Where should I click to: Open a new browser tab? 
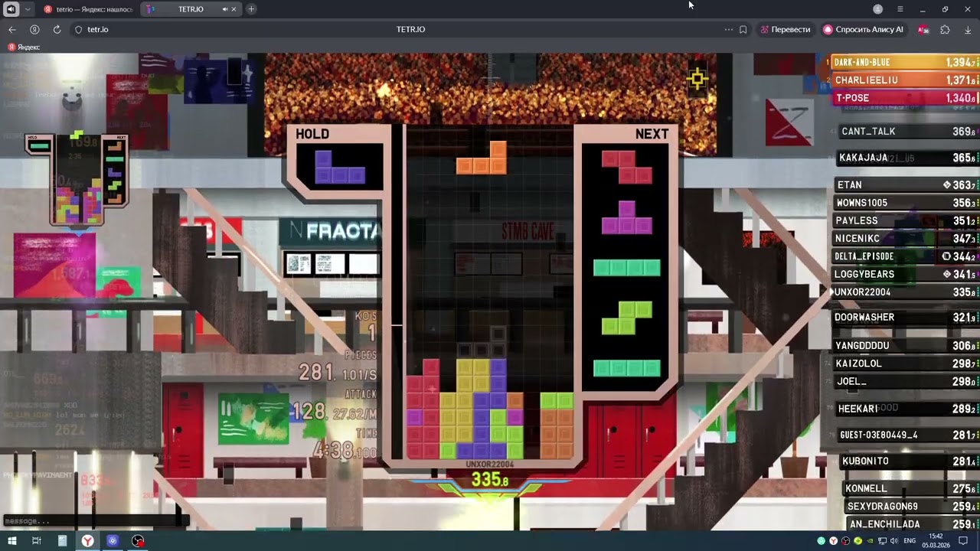pos(251,9)
